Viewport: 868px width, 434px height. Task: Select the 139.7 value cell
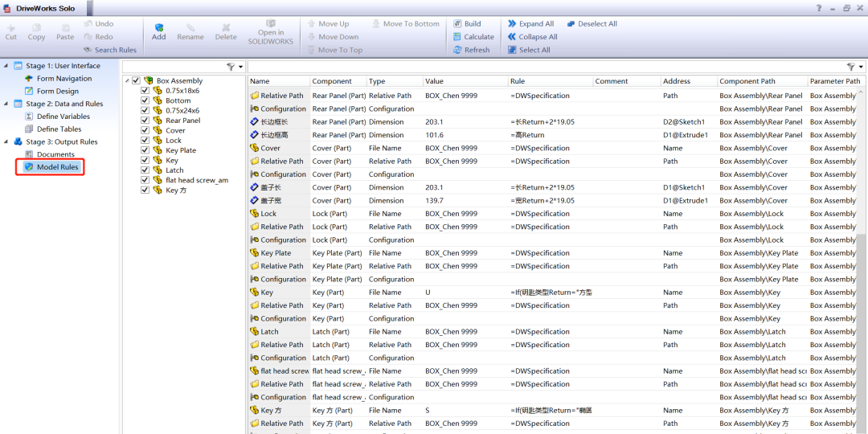click(465, 200)
